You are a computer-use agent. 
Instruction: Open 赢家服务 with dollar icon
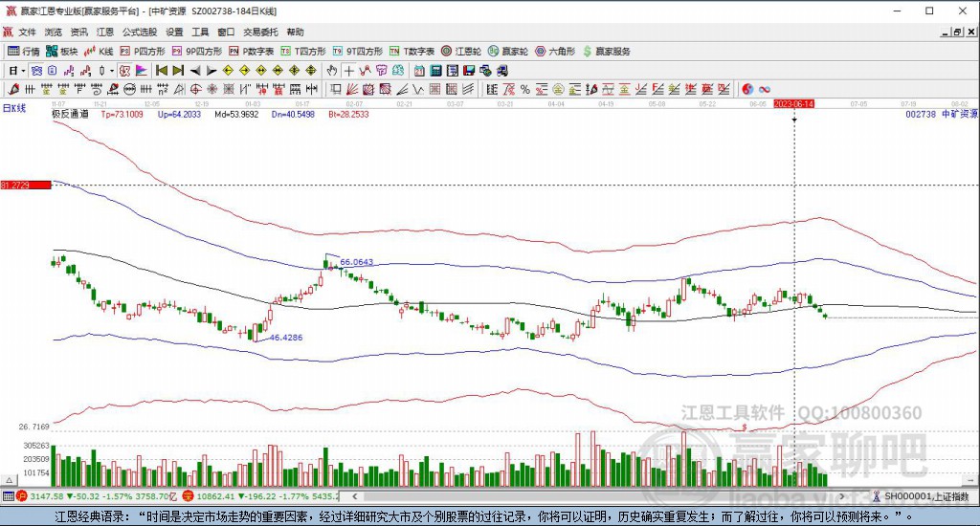606,52
